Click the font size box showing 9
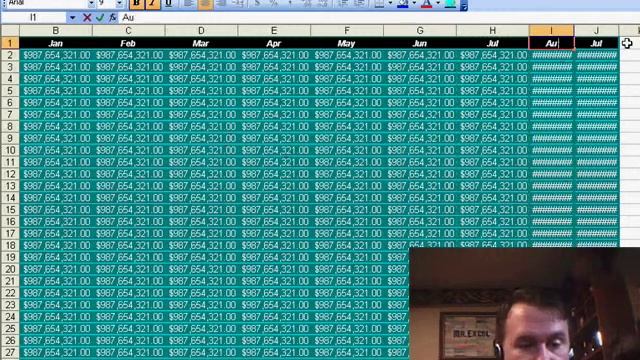The image size is (640, 360). tap(106, 3)
